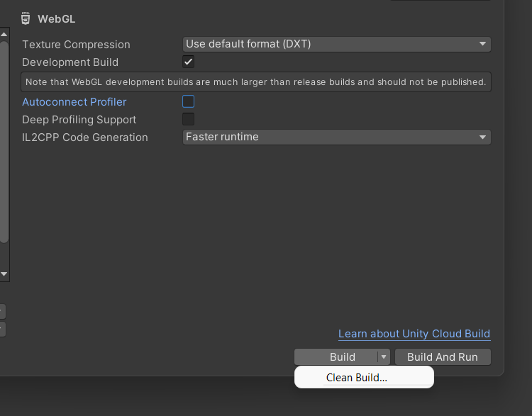The width and height of the screenshot is (532, 416).
Task: Click the Texture Compression label
Action: tap(77, 45)
